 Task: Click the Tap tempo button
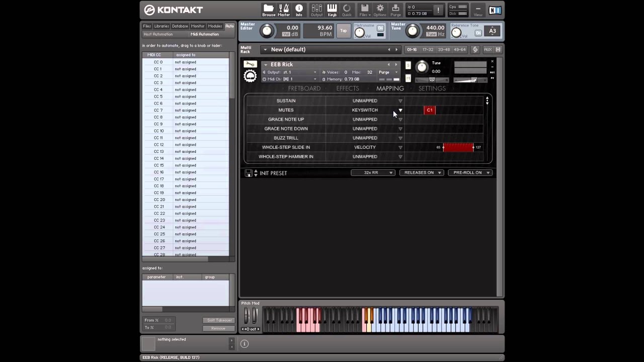point(344,31)
